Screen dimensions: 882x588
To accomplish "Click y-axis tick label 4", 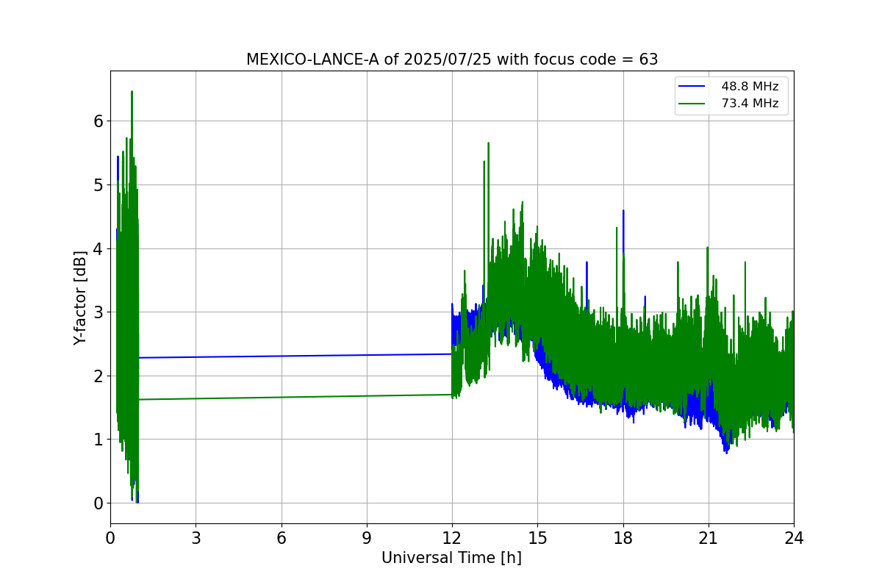I will [98, 248].
